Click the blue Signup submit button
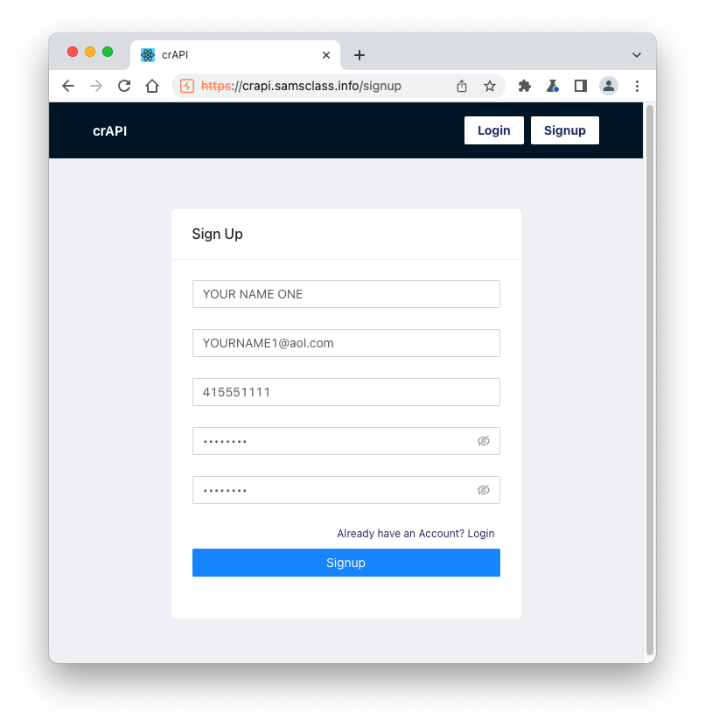 [x=346, y=563]
